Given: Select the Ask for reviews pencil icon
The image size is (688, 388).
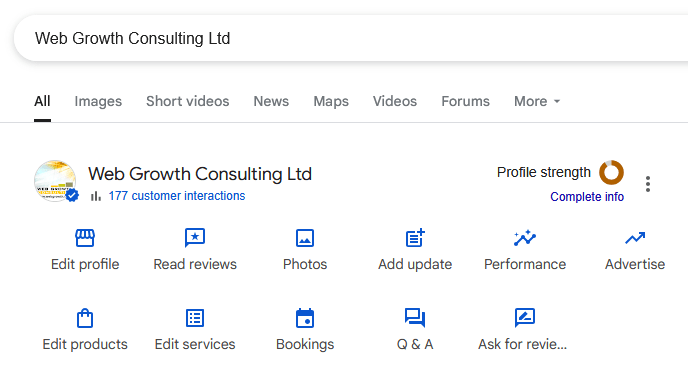Looking at the screenshot, I should [x=525, y=318].
